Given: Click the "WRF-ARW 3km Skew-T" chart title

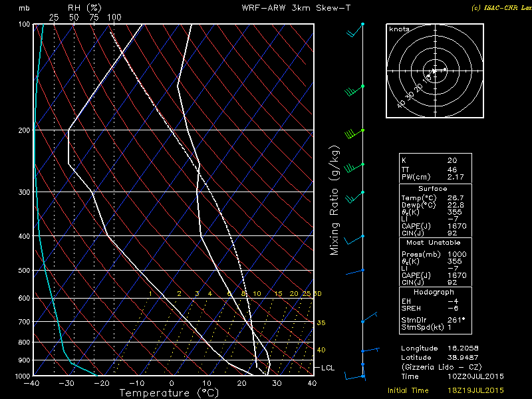Looking at the screenshot, I should coord(296,8).
